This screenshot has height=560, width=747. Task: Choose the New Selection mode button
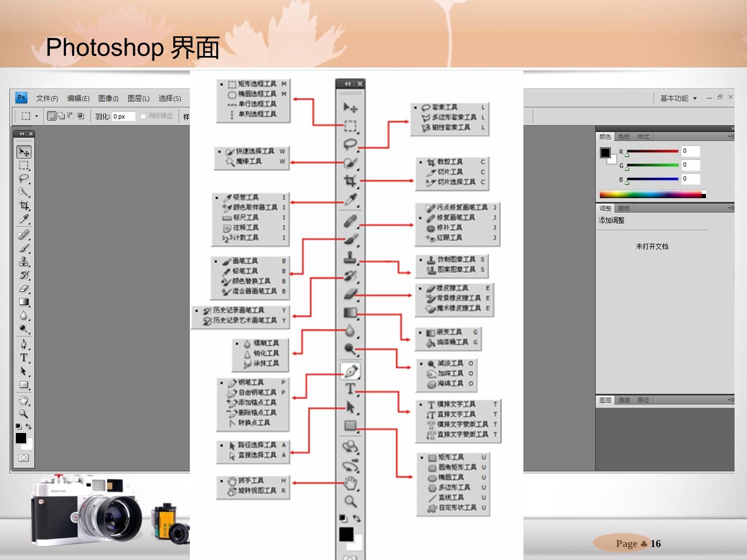[51, 116]
